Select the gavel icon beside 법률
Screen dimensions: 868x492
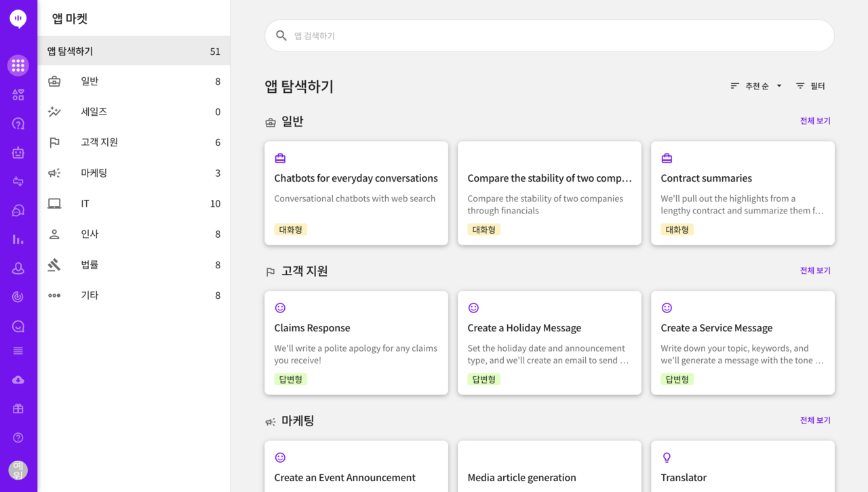[54, 264]
